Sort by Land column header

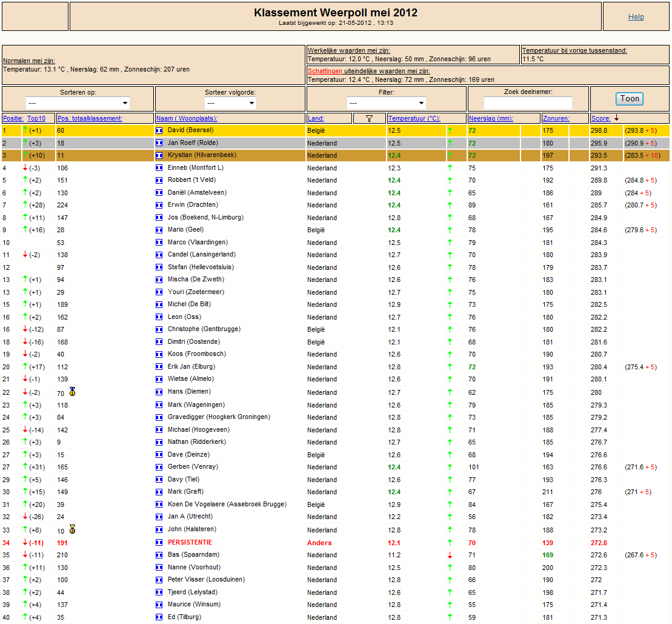coord(316,118)
